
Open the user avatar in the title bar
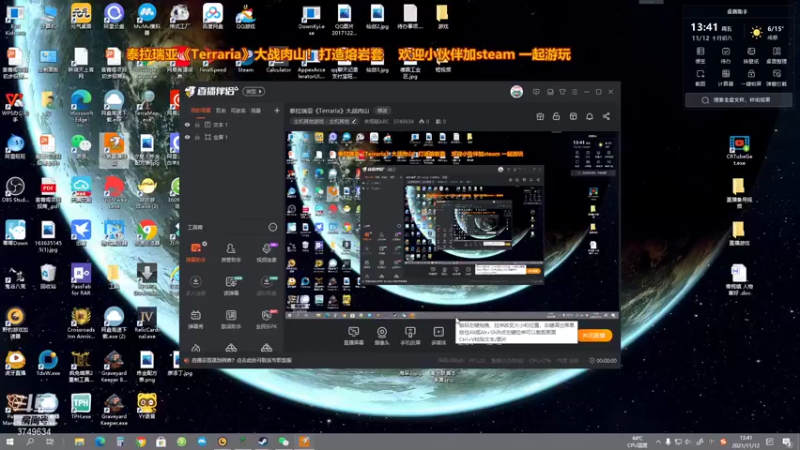point(516,92)
